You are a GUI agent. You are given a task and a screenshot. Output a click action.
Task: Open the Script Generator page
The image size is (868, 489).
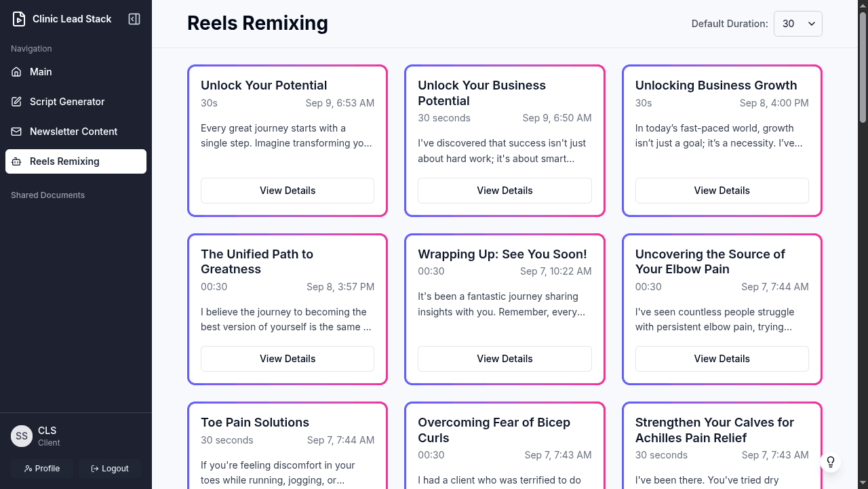pyautogui.click(x=67, y=102)
